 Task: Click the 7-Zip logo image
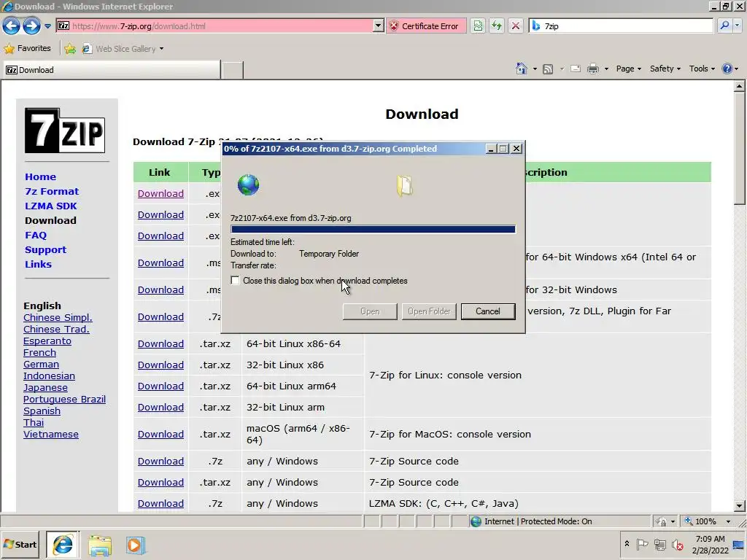65,131
